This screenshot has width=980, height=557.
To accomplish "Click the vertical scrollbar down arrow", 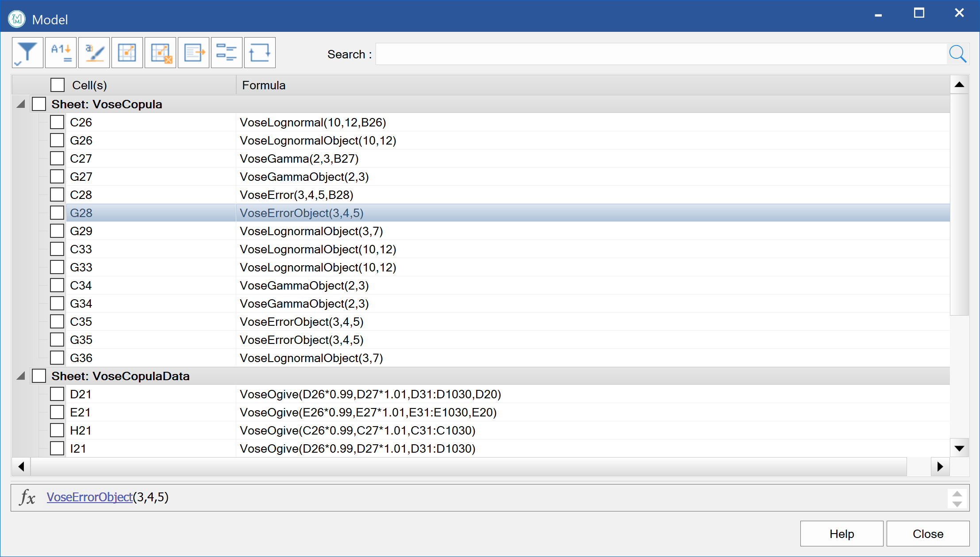I will coord(959,448).
